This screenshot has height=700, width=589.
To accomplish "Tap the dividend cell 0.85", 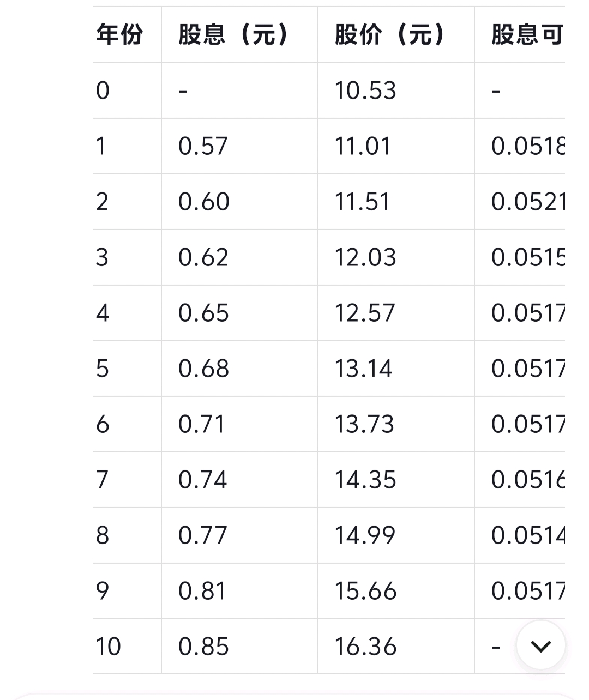I will [203, 647].
